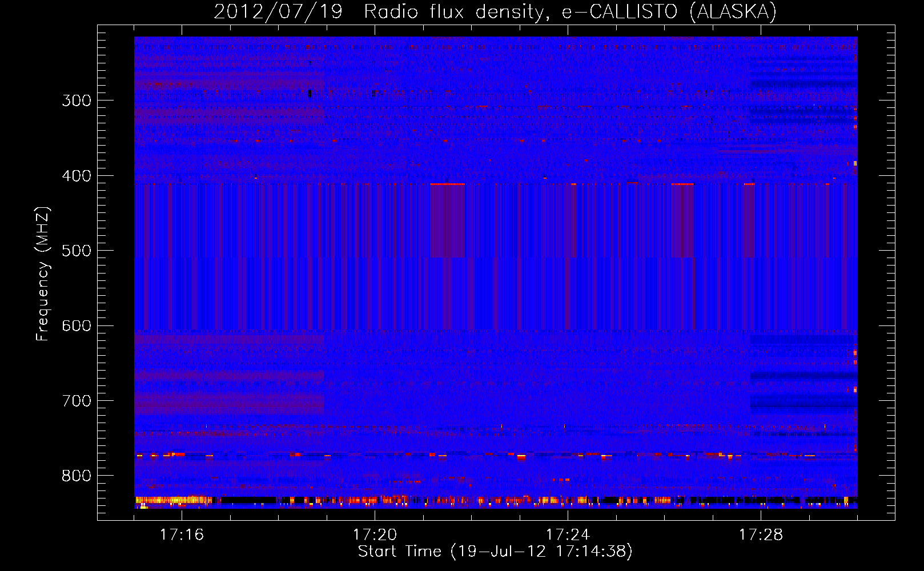Viewport: 924px width, 571px height.
Task: Click the "Start Time (19-Jul-12 17:14:38)" label
Action: tap(495, 552)
